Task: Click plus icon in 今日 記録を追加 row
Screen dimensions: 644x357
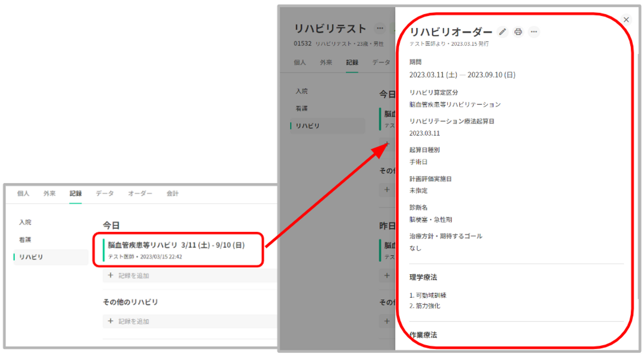Action: pos(110,276)
